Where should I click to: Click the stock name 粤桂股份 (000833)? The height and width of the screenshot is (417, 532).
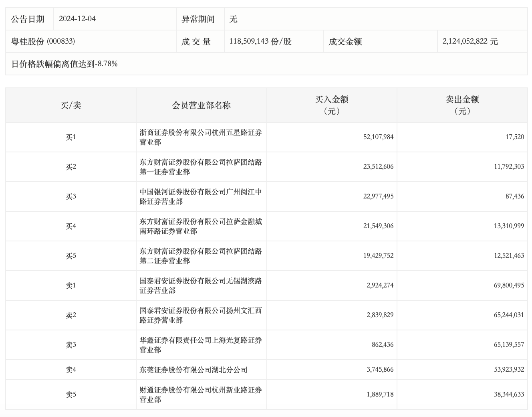pos(43,41)
